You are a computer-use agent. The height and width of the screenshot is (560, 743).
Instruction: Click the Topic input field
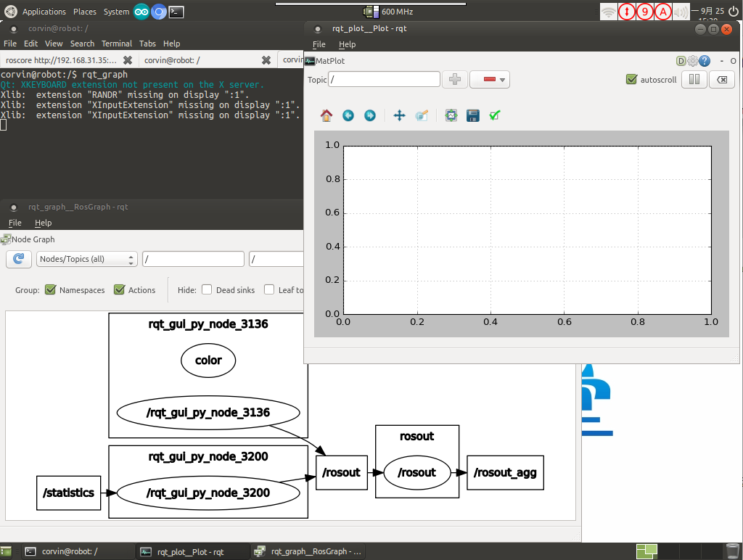pyautogui.click(x=385, y=80)
